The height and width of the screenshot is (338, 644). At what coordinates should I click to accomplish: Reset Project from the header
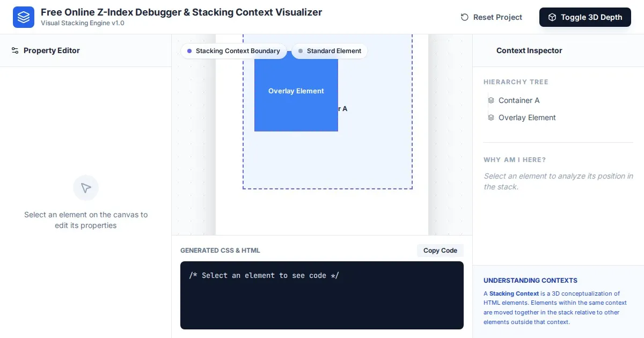click(492, 17)
